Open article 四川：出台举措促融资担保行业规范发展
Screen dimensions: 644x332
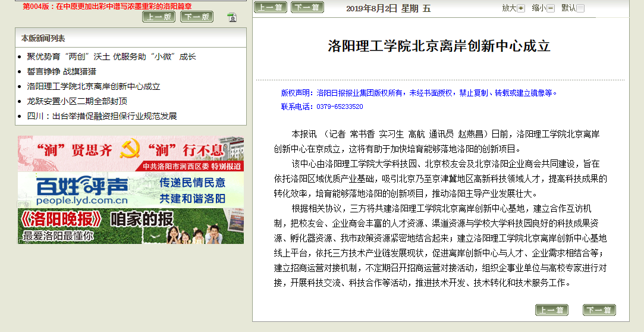coord(102,116)
